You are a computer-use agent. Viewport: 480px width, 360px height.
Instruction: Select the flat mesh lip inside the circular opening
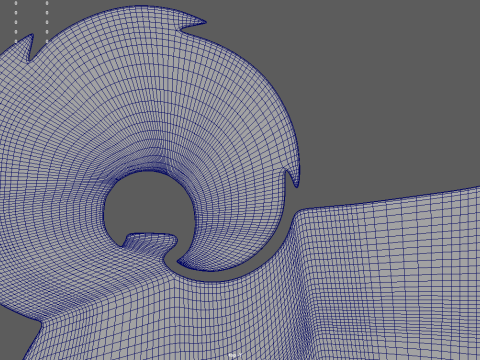coord(150,244)
